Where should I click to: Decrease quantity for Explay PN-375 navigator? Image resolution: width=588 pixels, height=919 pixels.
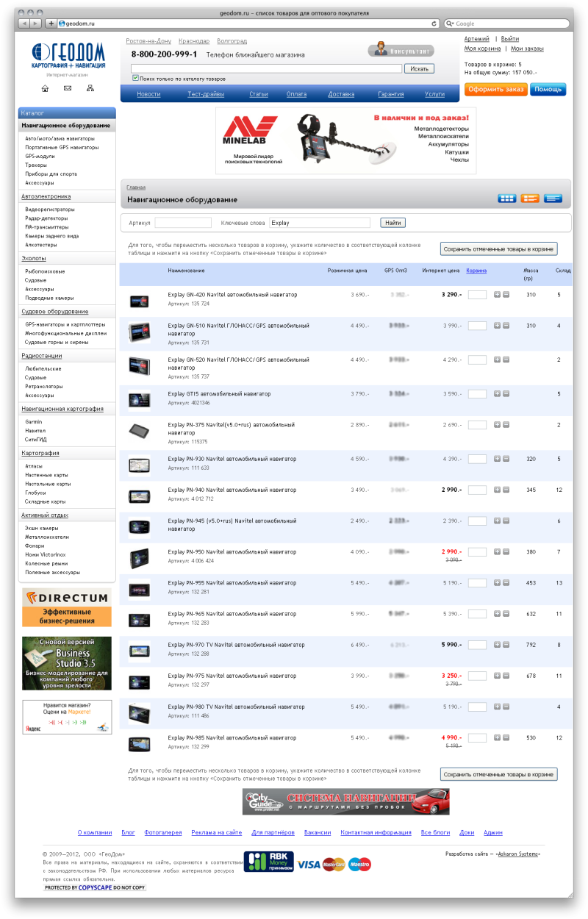506,425
